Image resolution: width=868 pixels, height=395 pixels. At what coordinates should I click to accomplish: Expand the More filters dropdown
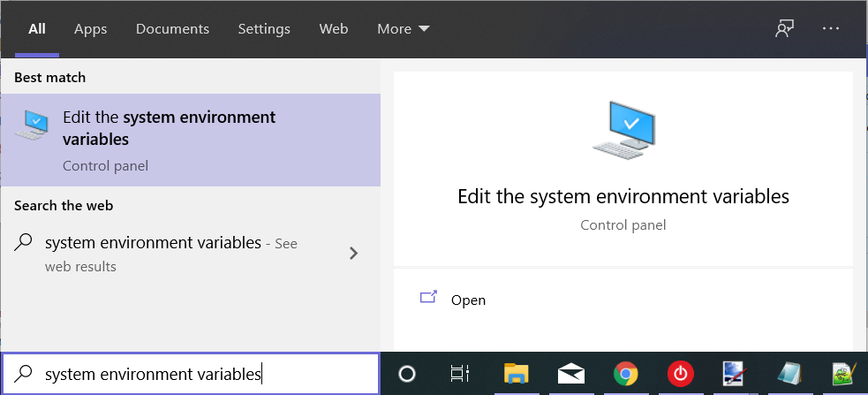404,29
